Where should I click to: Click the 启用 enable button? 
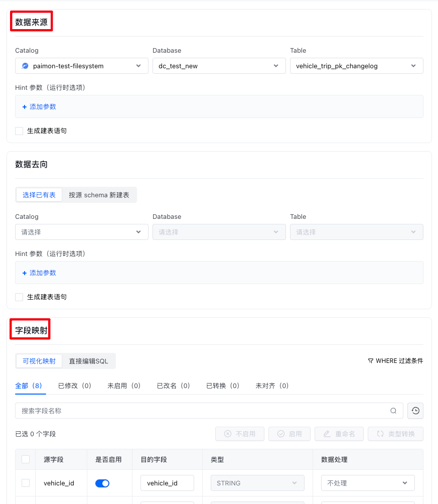click(289, 434)
